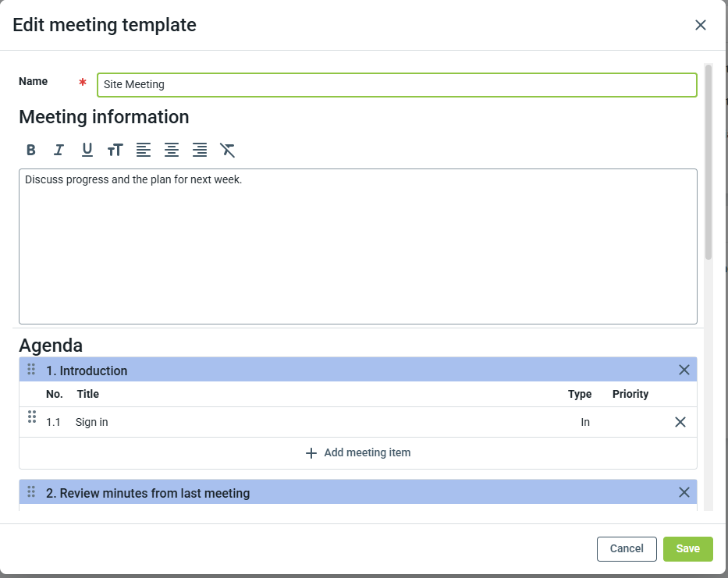
Task: Toggle bold formatting in toolbar
Action: pyautogui.click(x=31, y=150)
